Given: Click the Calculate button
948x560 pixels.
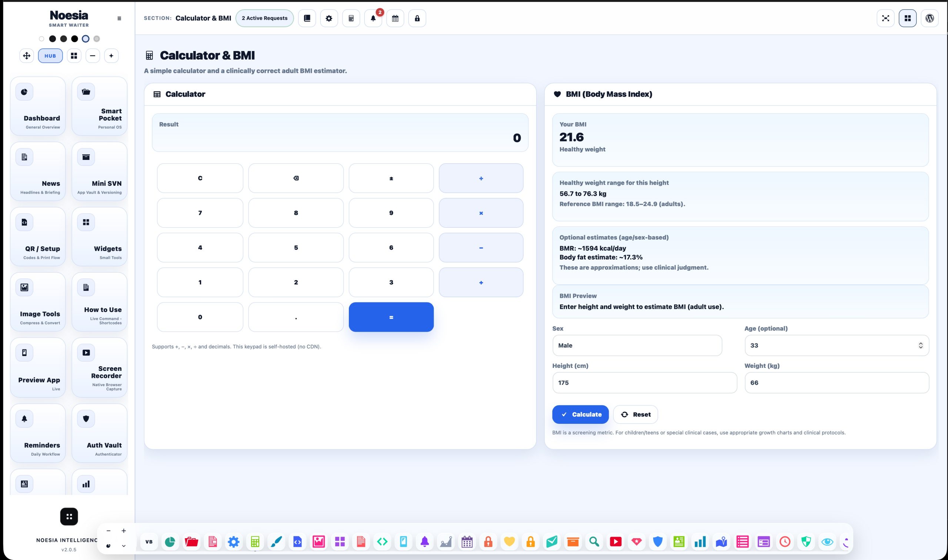Looking at the screenshot, I should (x=580, y=414).
